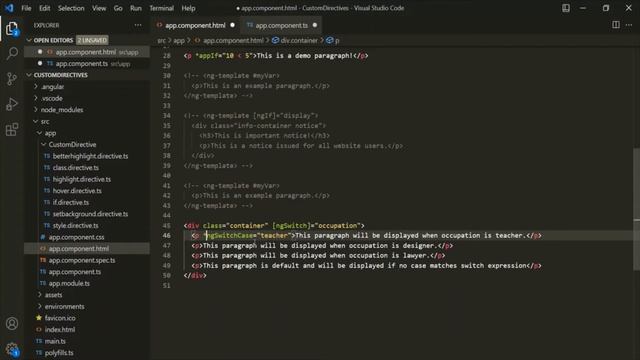Open editor more actions ellipsis
The height and width of the screenshot is (360, 640).
click(x=629, y=25)
